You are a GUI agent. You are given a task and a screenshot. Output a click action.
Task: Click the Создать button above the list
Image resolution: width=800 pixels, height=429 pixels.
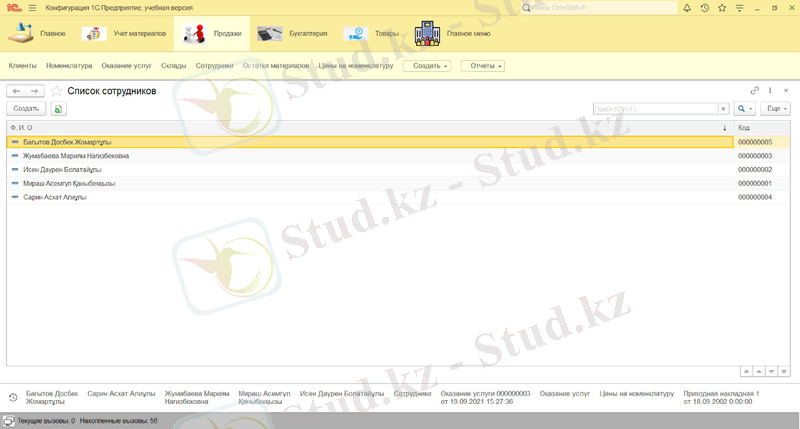coord(26,109)
